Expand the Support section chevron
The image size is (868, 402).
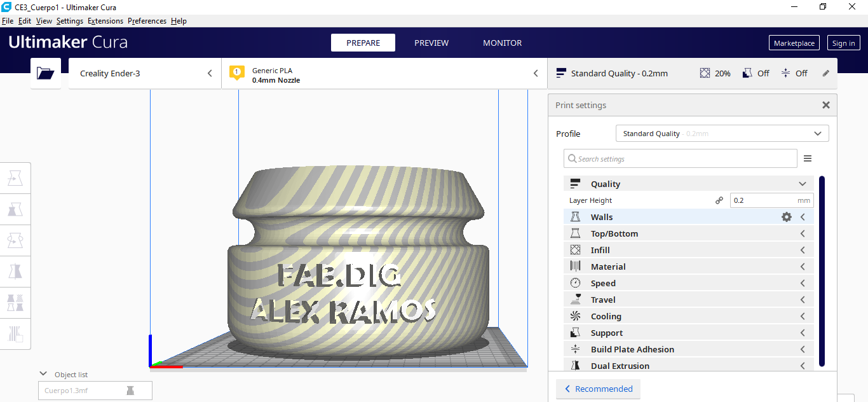(x=803, y=333)
